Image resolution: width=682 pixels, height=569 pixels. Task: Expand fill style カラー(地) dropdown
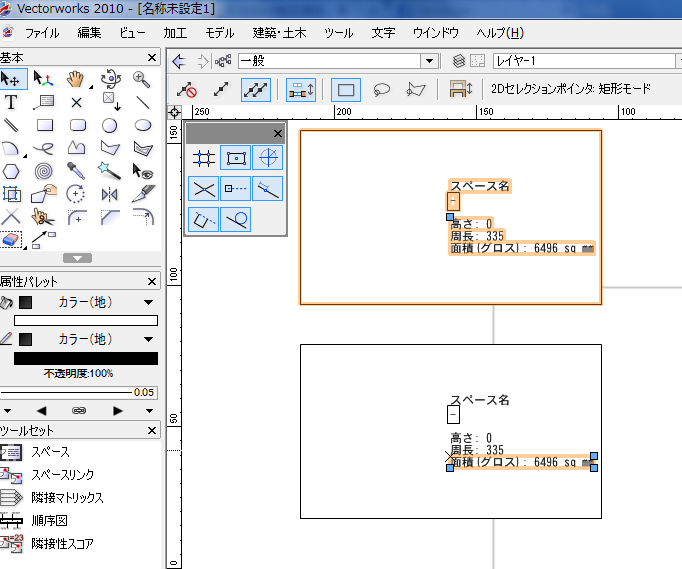click(149, 303)
